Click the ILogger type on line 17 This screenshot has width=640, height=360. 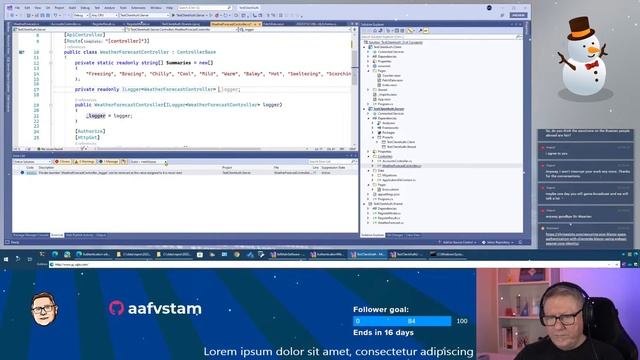point(131,89)
